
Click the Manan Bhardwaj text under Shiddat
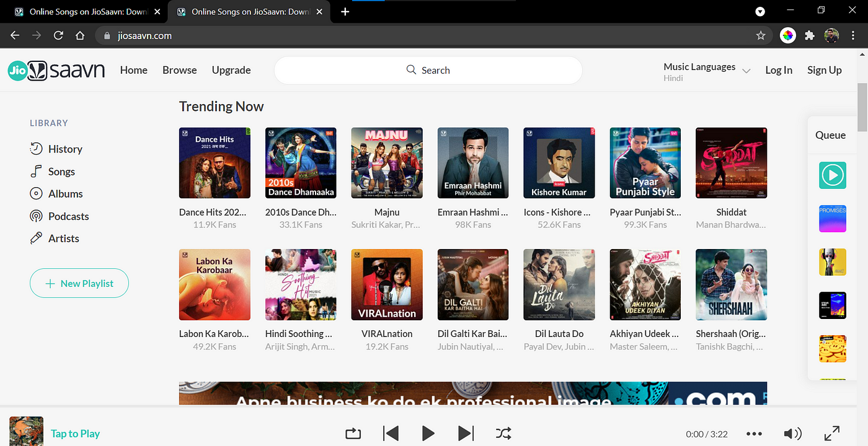pyautogui.click(x=732, y=225)
